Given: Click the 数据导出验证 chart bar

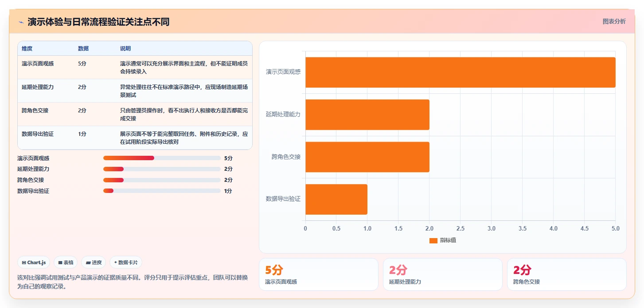Looking at the screenshot, I should click(x=336, y=200).
